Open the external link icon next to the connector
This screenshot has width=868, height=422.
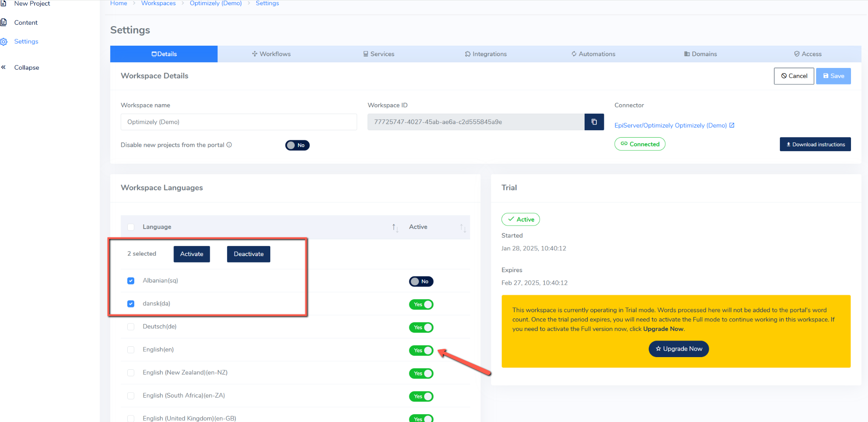[732, 125]
